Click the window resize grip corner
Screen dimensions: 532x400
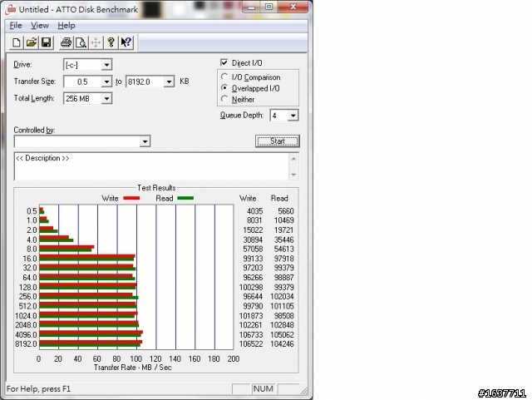click(304, 391)
